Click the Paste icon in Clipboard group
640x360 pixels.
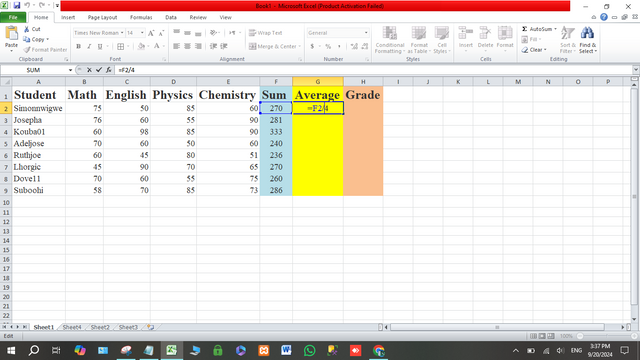(11, 34)
